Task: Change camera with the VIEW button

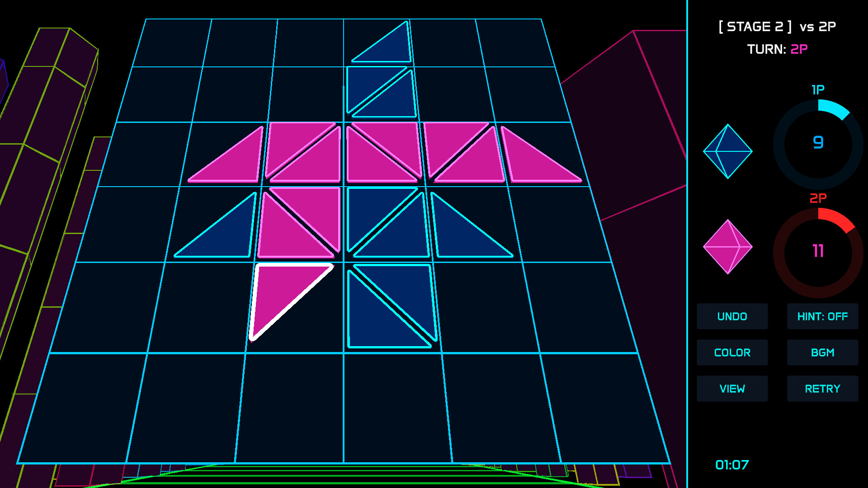Action: point(732,389)
